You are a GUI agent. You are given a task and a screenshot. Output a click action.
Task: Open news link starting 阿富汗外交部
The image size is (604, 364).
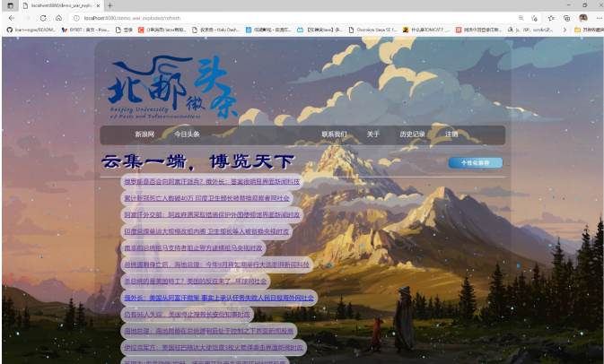(212, 214)
